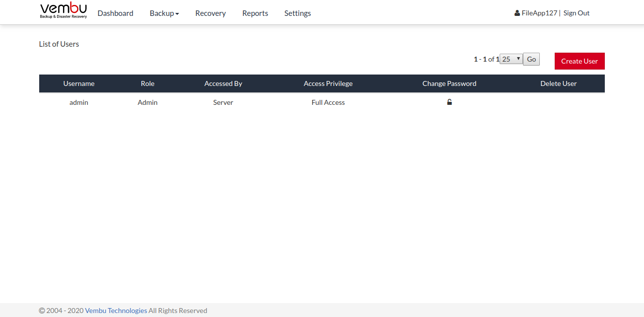Open the Settings menu
This screenshot has width=644, height=317.
tap(298, 13)
